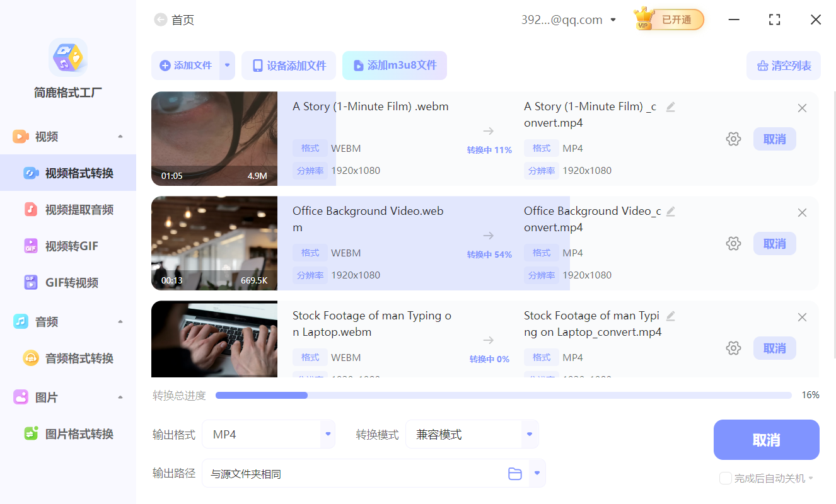
Task: Open the 完成后自动关机 options arrow
Action: (811, 478)
